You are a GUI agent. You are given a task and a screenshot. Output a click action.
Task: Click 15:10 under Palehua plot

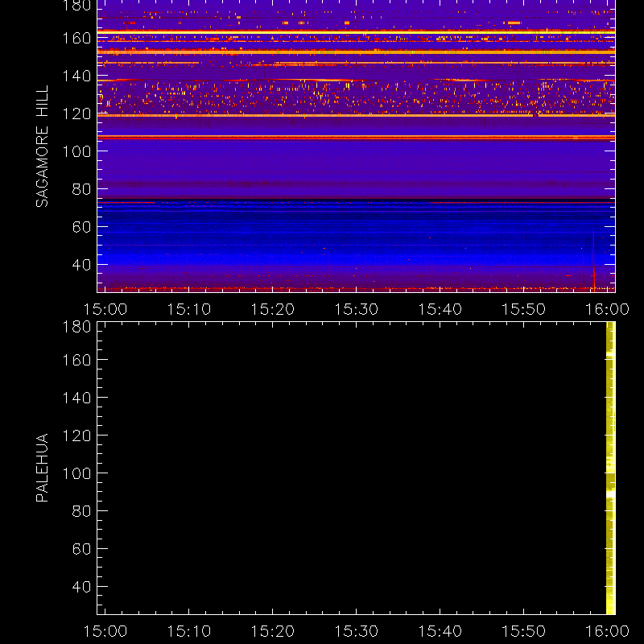coord(189,631)
